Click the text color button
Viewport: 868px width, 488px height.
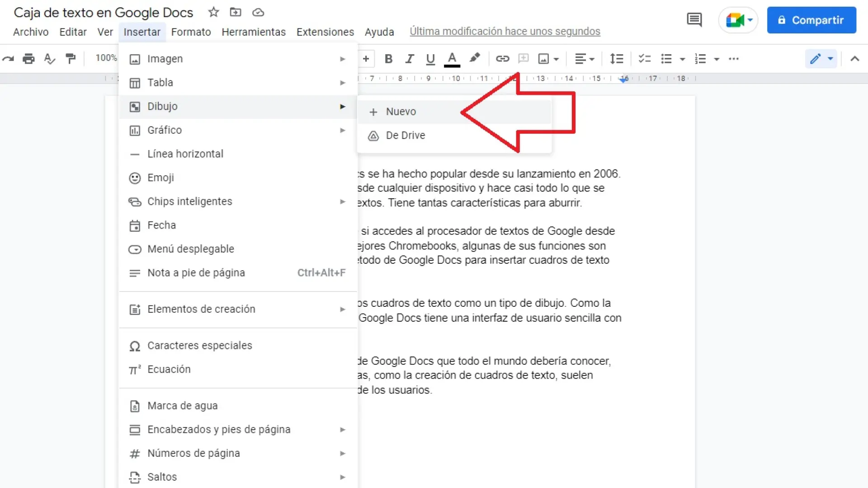(452, 59)
